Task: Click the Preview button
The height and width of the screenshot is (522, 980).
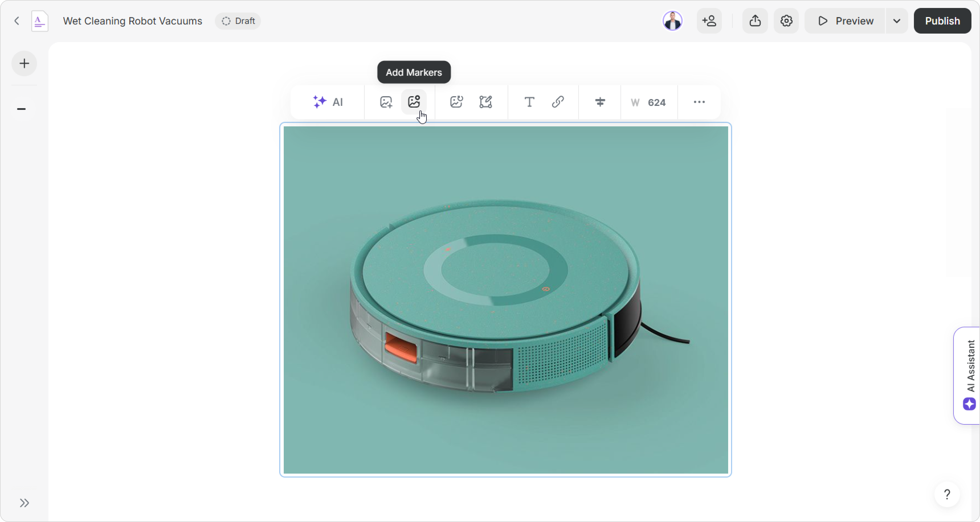Action: pyautogui.click(x=845, y=21)
